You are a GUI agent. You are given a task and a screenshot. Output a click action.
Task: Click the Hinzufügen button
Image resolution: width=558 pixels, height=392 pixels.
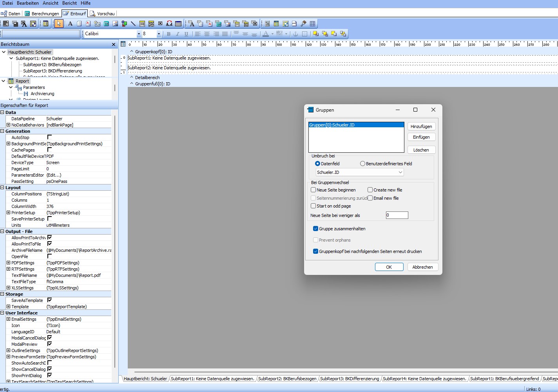tap(421, 126)
